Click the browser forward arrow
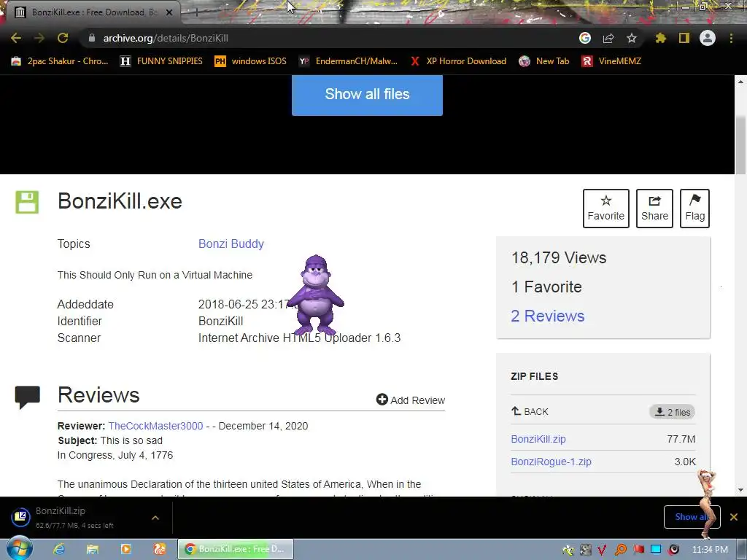 click(39, 38)
